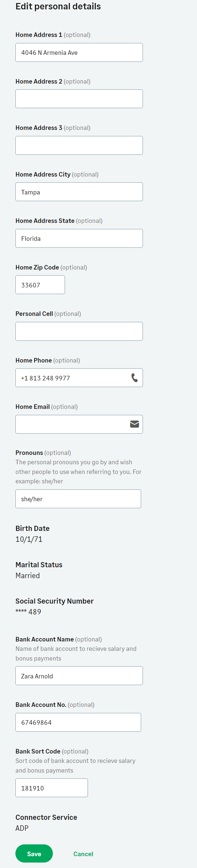Click the Connector Service ADP value
The width and height of the screenshot is (197, 868).
pos(22,828)
